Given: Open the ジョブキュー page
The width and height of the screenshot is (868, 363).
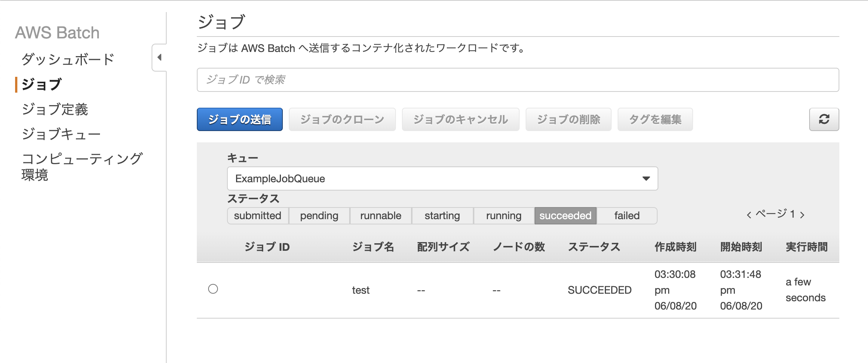Looking at the screenshot, I should [x=60, y=133].
